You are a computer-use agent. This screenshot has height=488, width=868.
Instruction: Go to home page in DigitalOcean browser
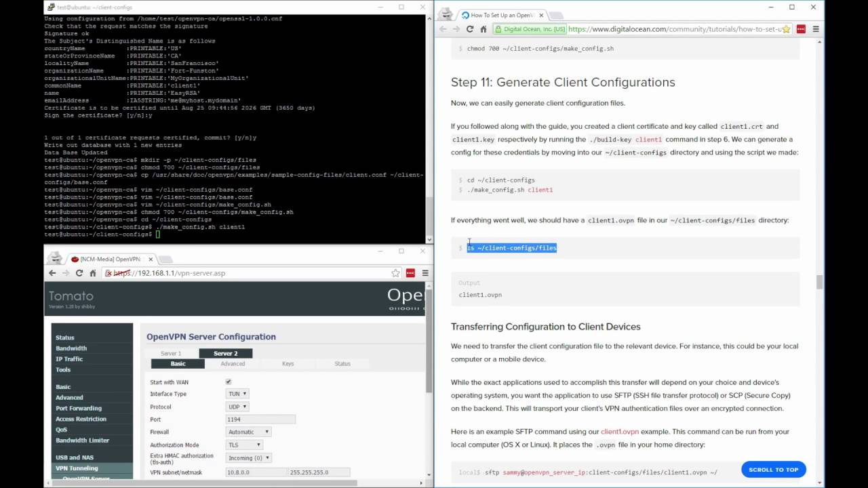pyautogui.click(x=484, y=29)
